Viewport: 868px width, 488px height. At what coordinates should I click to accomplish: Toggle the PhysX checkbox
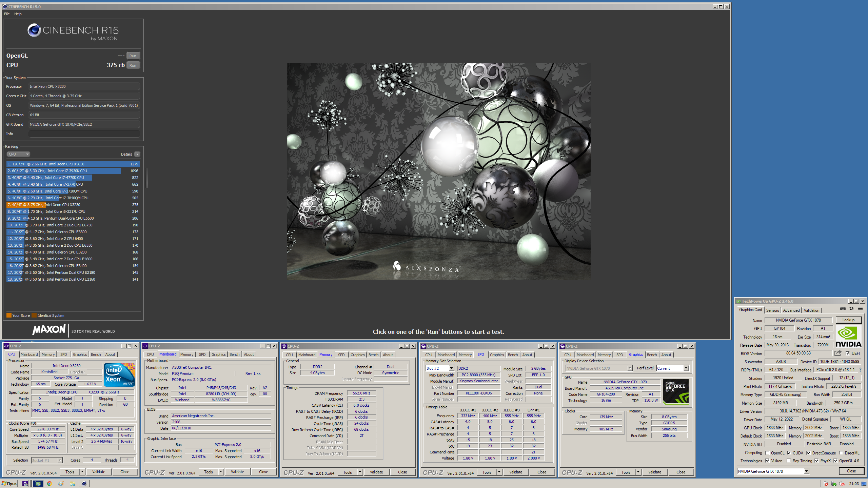(816, 461)
